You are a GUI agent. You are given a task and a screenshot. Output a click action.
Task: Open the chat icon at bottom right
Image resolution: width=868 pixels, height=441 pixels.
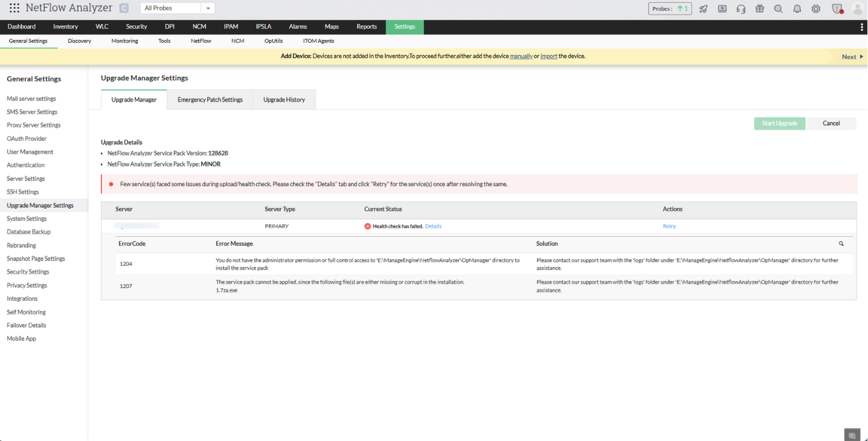point(852,435)
